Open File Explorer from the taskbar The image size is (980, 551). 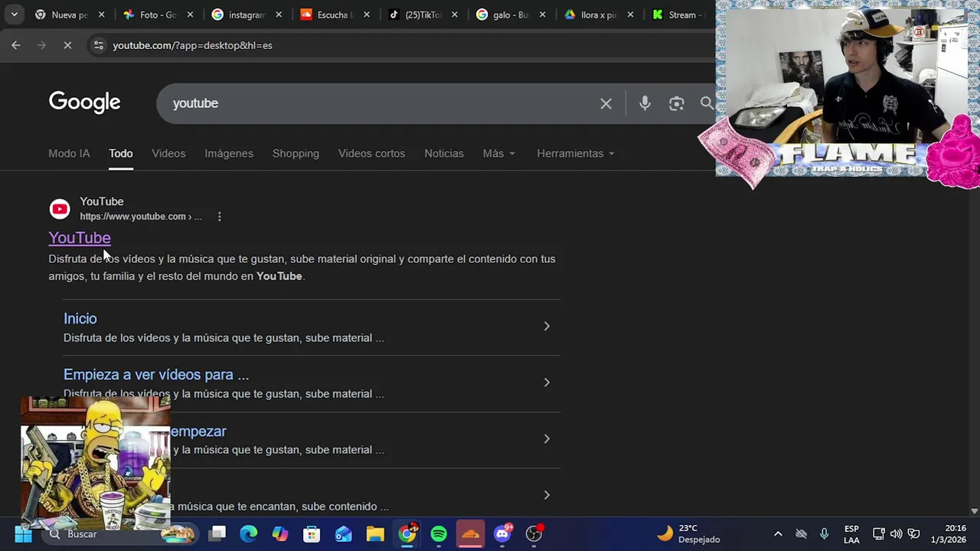coord(374,533)
